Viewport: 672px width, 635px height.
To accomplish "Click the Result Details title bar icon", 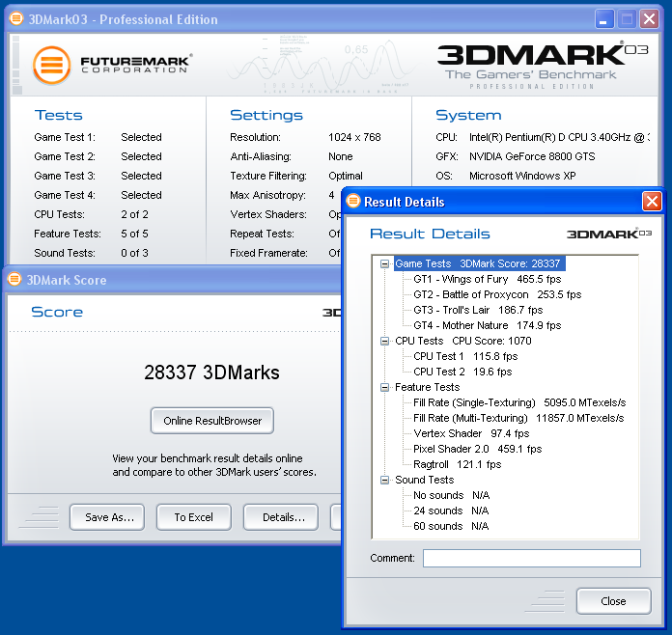I will click(x=353, y=201).
